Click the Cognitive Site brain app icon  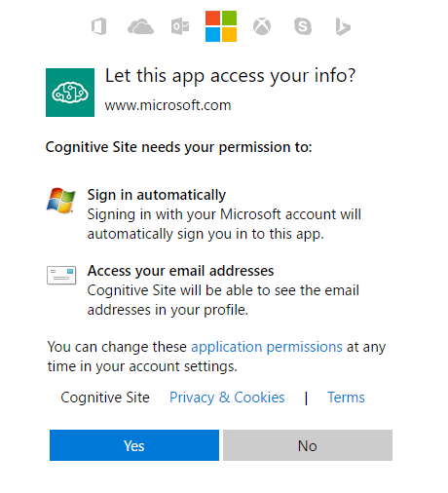[x=70, y=93]
